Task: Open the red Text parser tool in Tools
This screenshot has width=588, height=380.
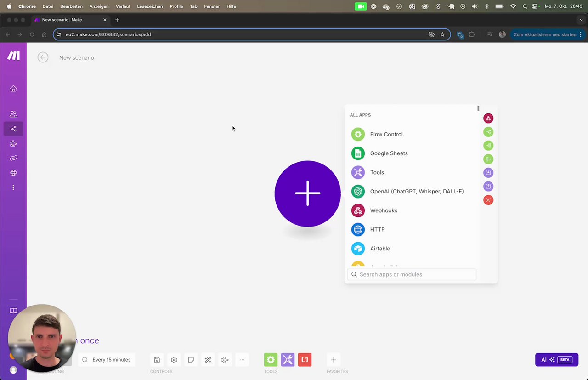Action: (305, 360)
